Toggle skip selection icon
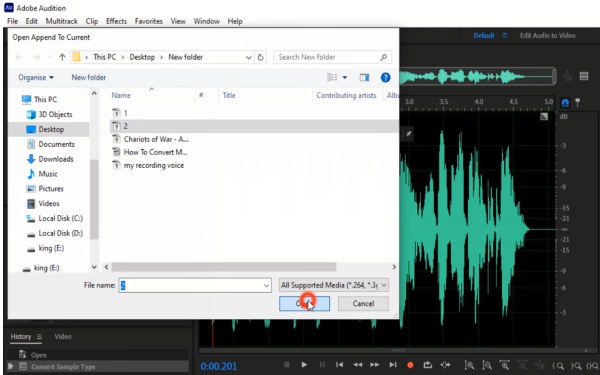The image size is (600, 375). coord(445,365)
